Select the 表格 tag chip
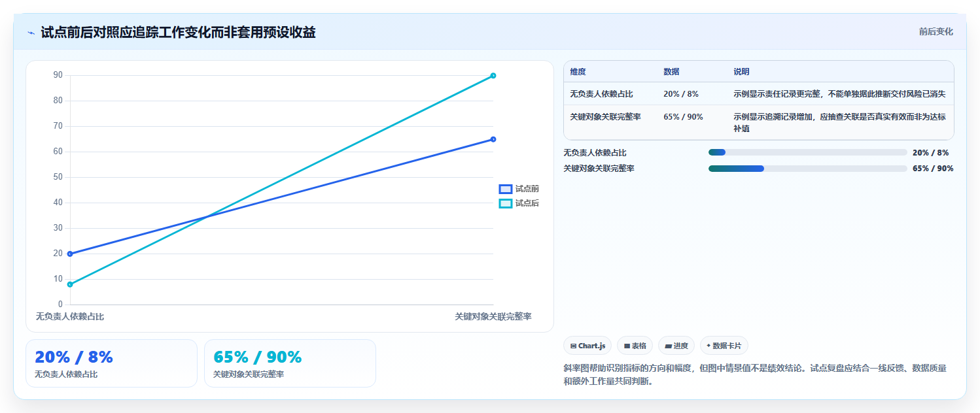Image resolution: width=980 pixels, height=413 pixels. click(x=635, y=346)
